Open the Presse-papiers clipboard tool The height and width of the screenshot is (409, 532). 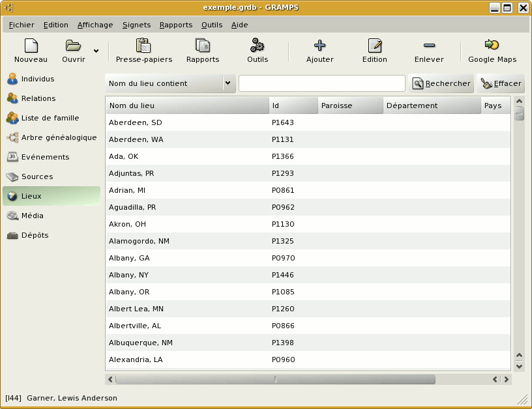pyautogui.click(x=143, y=46)
